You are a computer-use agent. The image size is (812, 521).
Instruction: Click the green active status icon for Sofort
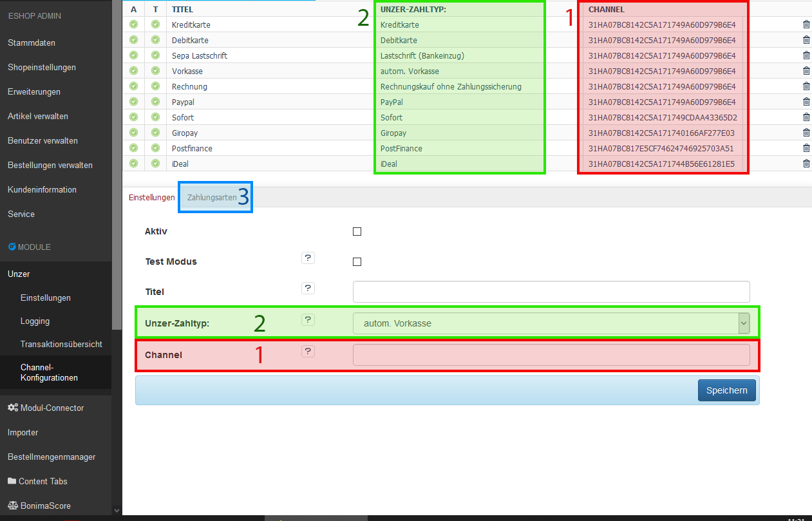[x=133, y=117]
